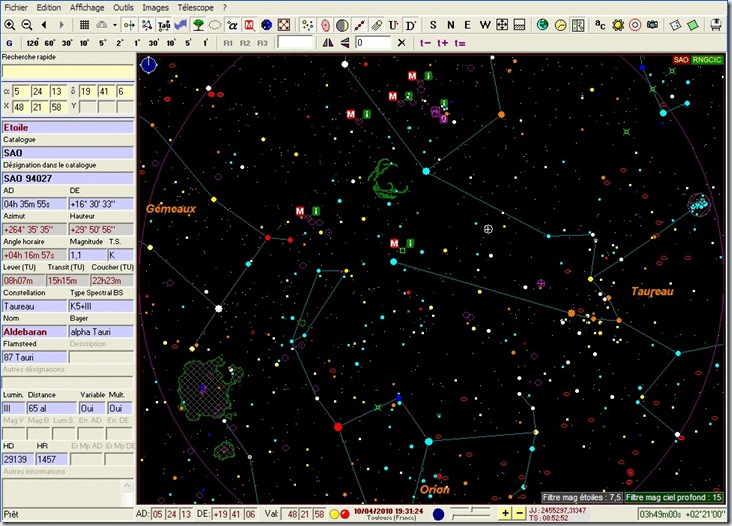Viewport: 732px width, 526px height.
Task: Toggle the horizon tree icon
Action: [x=198, y=25]
